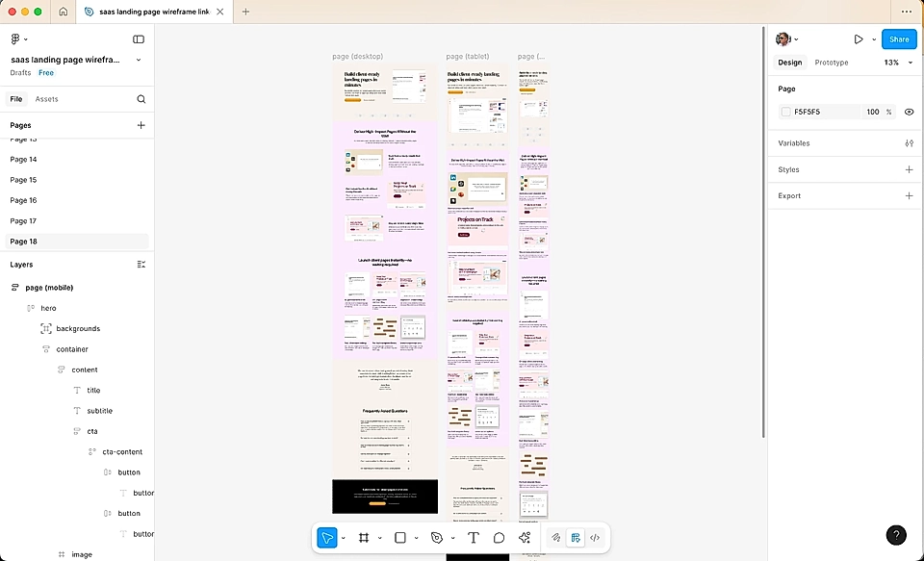The height and width of the screenshot is (561, 924).
Task: Open the 13% zoom dropdown
Action: click(894, 63)
